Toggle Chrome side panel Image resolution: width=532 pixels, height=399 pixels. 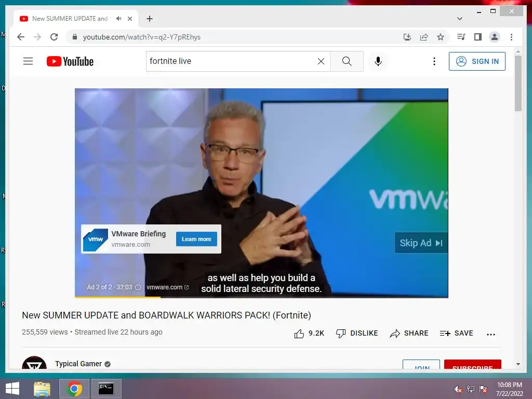(x=478, y=37)
